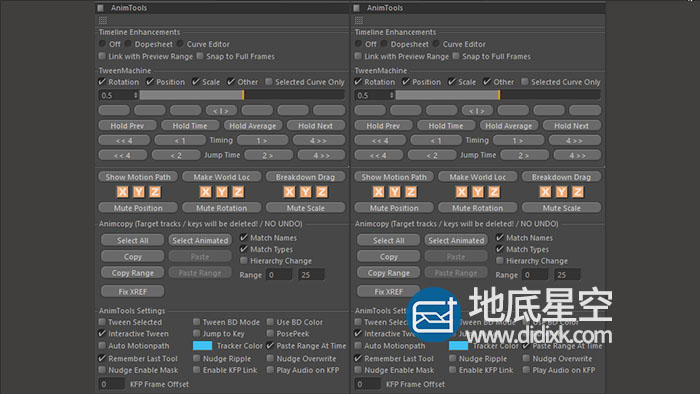Screen dimensions: 700x394
Task: Toggle Y axis under Make World Loc, left panel
Action: (222, 192)
